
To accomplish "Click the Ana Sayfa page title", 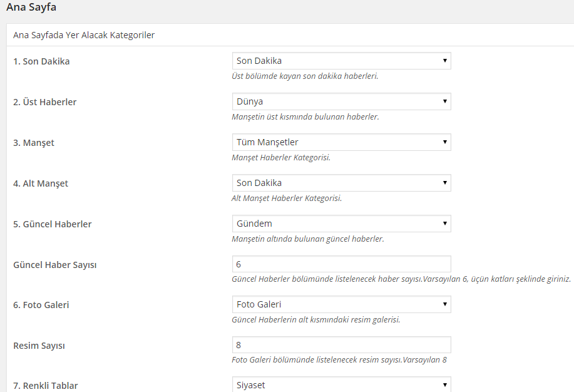I will click(x=31, y=8).
